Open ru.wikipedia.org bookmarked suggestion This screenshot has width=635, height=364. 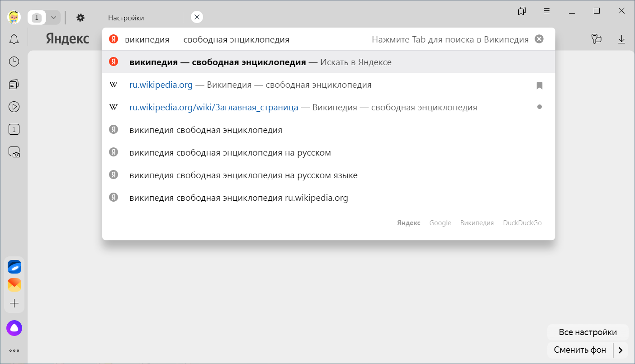328,85
